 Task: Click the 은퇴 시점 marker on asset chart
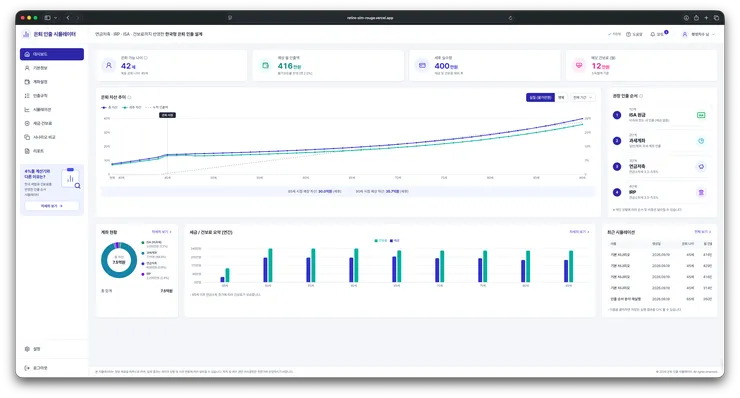click(x=167, y=115)
